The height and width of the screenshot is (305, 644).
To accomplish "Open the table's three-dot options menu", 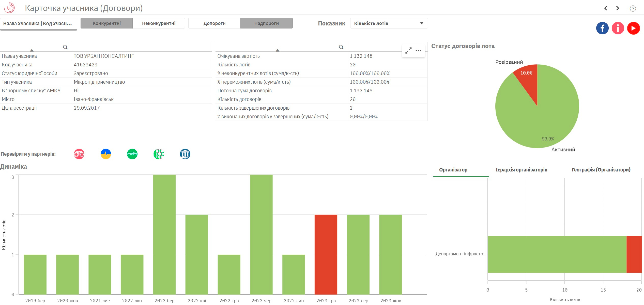I will (418, 50).
